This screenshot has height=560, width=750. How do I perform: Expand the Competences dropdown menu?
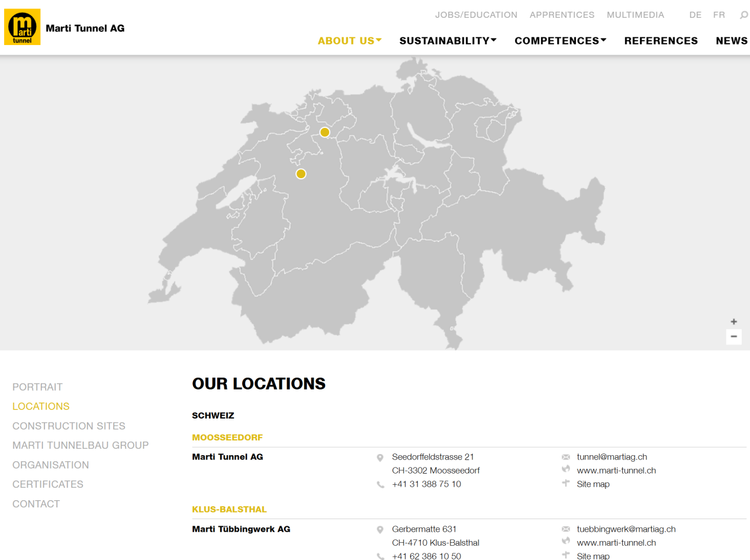(560, 41)
